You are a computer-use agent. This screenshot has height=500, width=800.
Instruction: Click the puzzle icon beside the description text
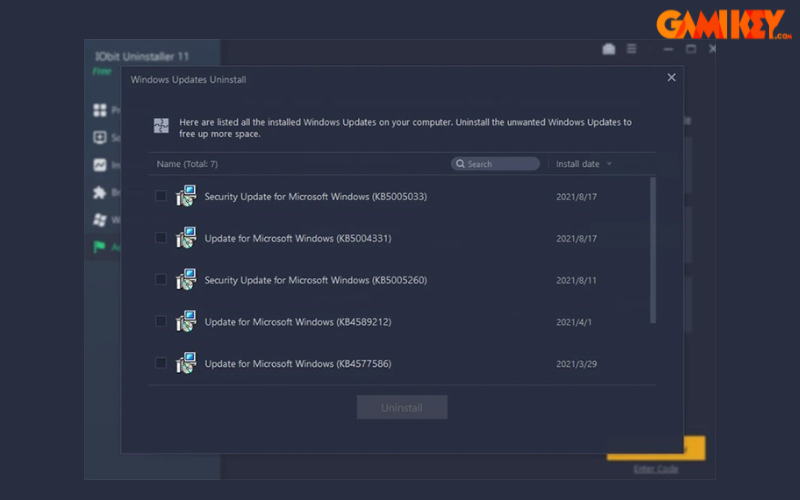pos(161,125)
